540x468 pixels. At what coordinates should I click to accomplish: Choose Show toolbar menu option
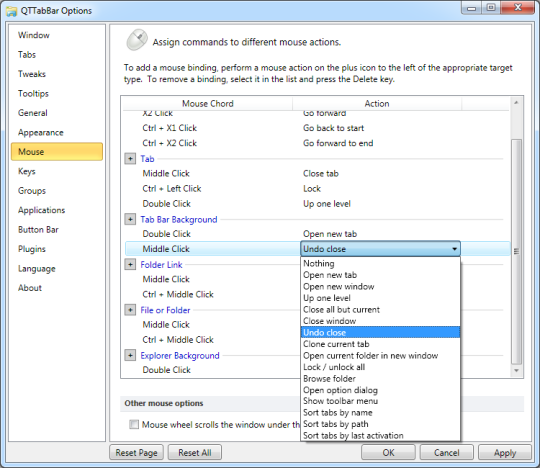click(380, 401)
